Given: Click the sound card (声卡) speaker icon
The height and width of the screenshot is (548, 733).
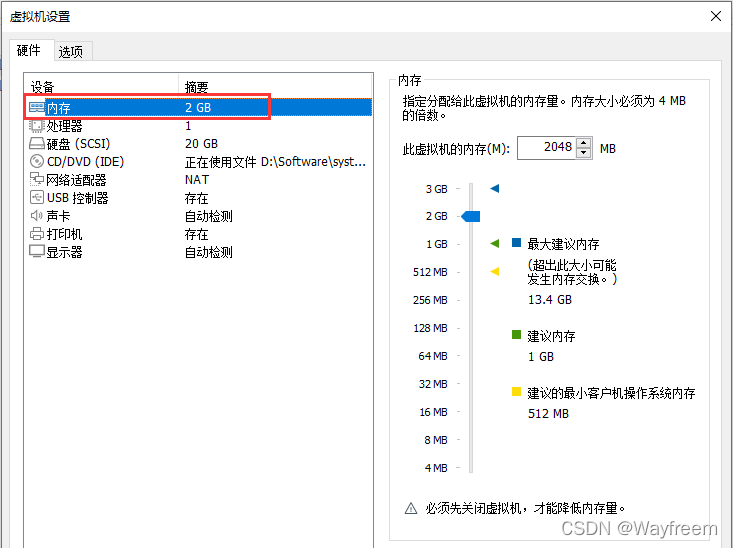Looking at the screenshot, I should 36,216.
